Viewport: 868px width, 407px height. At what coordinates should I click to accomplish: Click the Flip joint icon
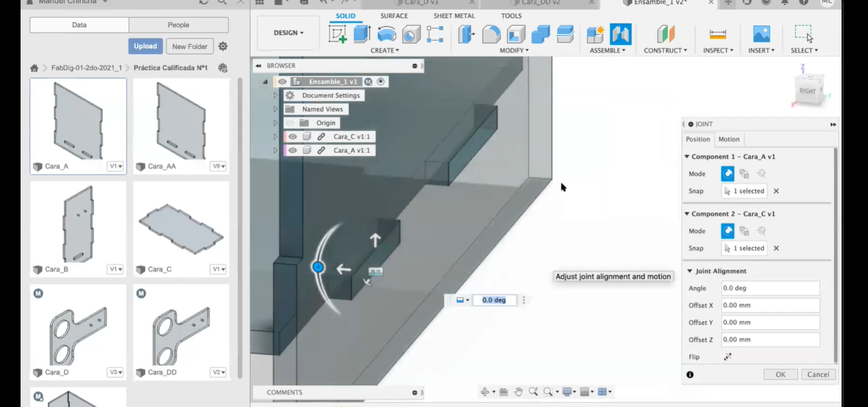(x=728, y=356)
